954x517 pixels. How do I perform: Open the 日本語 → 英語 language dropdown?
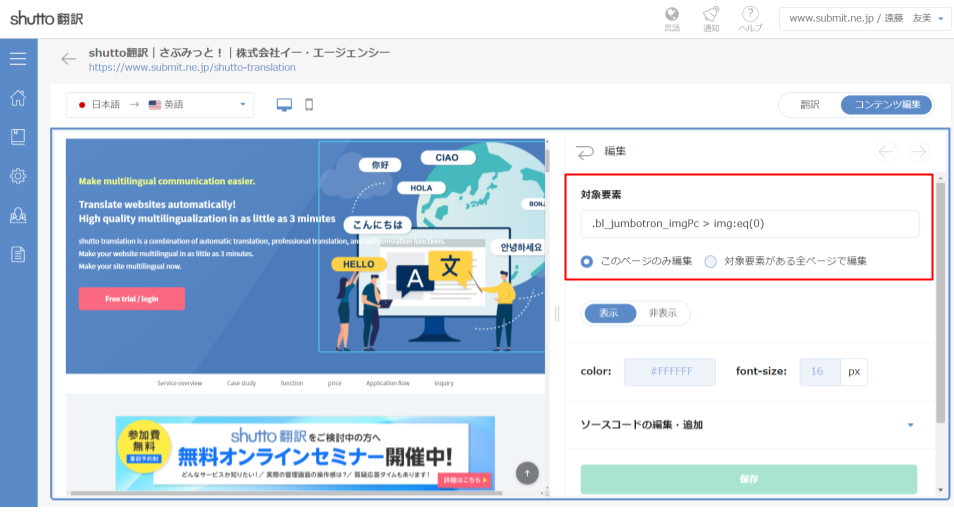pos(160,105)
